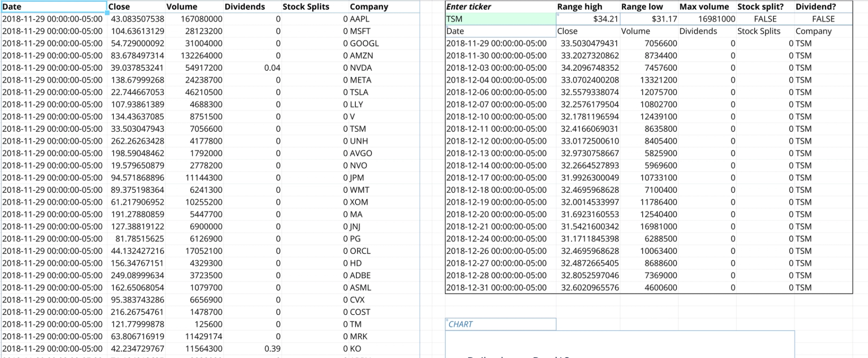Click the ADBE company cell

384,275
